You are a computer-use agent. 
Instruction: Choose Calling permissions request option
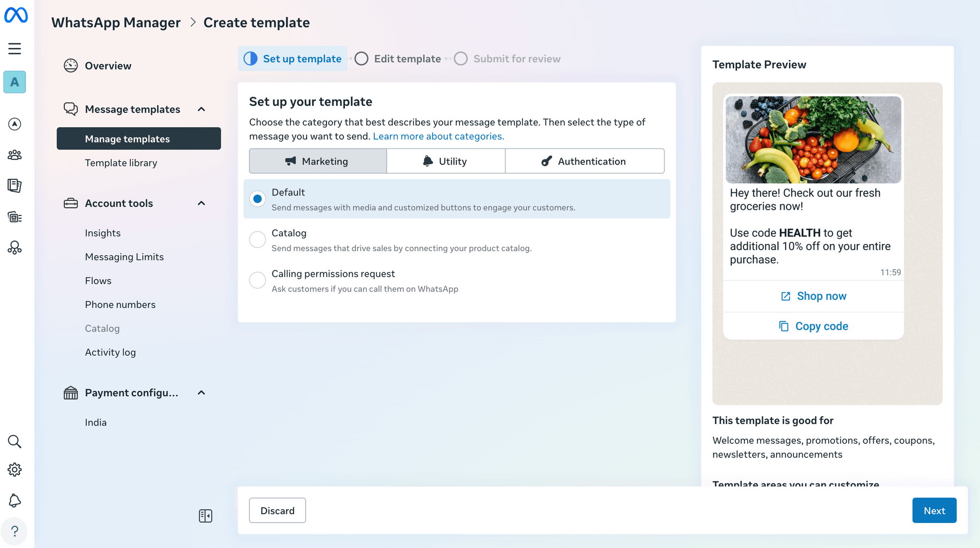[257, 280]
